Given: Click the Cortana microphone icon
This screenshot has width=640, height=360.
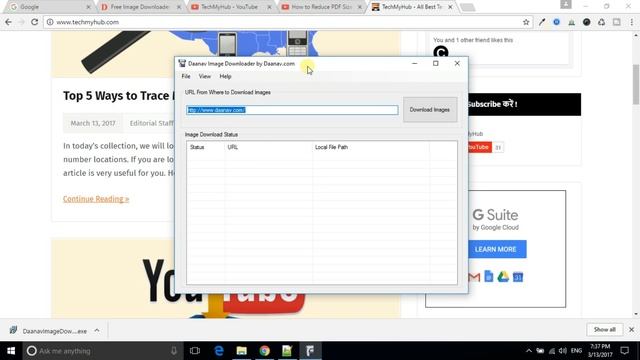Looking at the screenshot, I should pos(174,351).
